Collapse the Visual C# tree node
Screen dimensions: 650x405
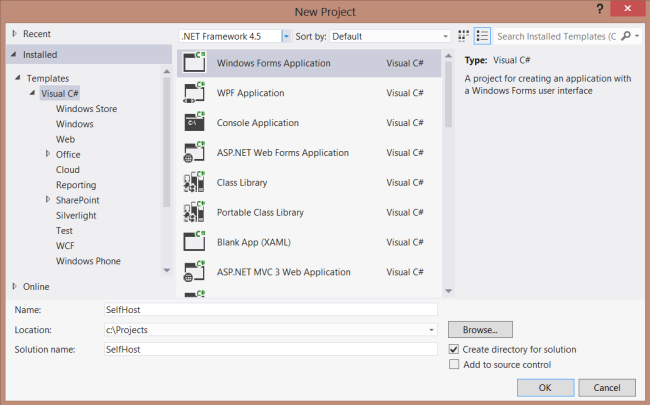tap(32, 93)
